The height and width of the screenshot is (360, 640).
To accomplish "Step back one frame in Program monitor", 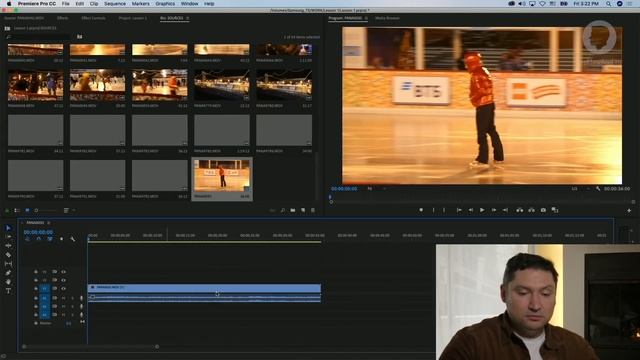I will click(x=471, y=210).
